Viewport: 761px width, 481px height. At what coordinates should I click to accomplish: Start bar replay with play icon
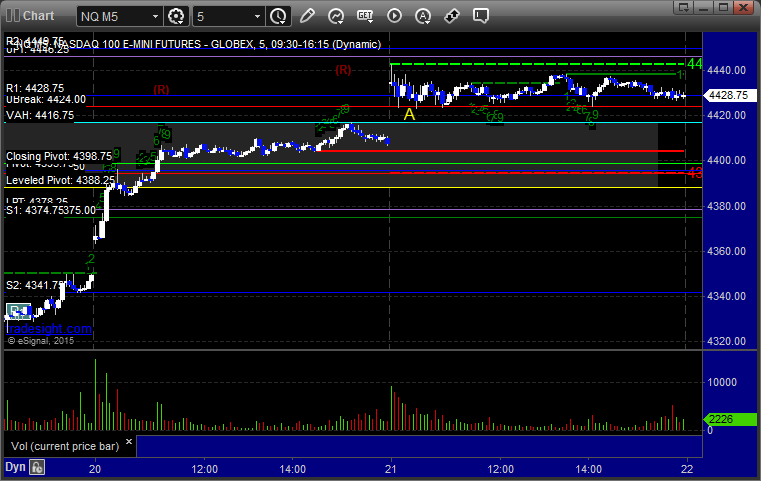[x=394, y=16]
